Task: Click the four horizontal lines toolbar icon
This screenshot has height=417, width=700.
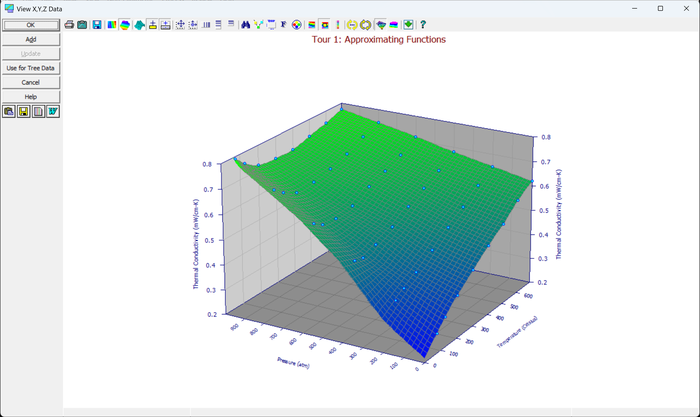Action: 218,25
